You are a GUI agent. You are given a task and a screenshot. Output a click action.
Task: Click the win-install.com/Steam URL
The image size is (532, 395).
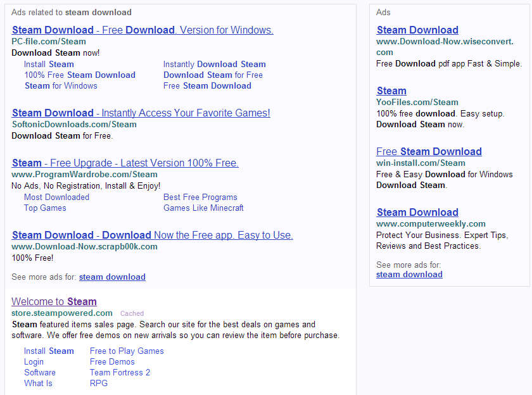(x=421, y=163)
